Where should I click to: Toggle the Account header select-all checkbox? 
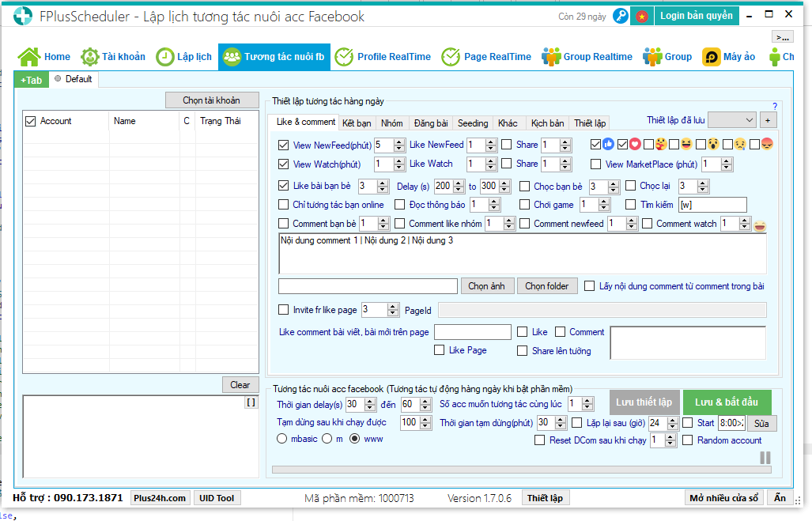click(31, 121)
